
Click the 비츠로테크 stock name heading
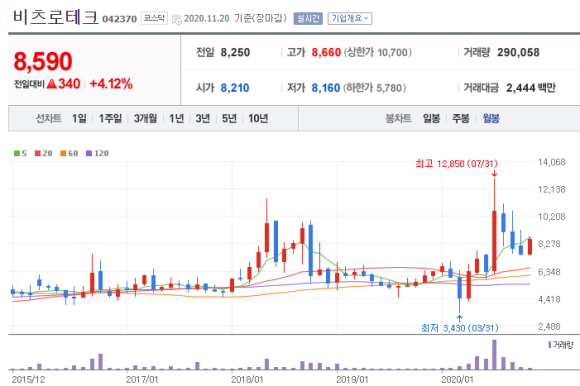click(55, 17)
